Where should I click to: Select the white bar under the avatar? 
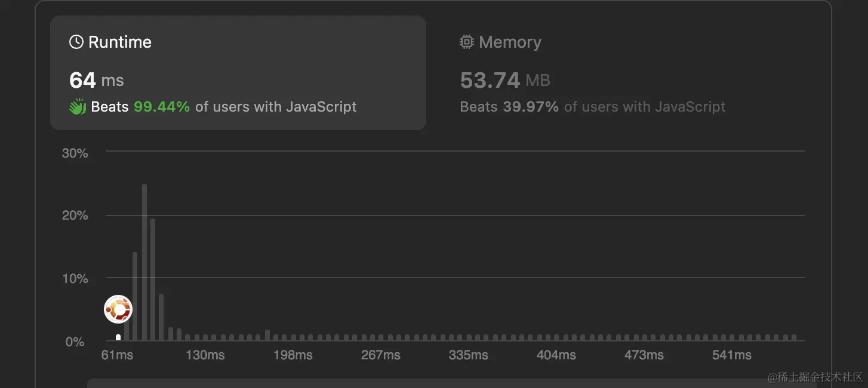tap(118, 338)
